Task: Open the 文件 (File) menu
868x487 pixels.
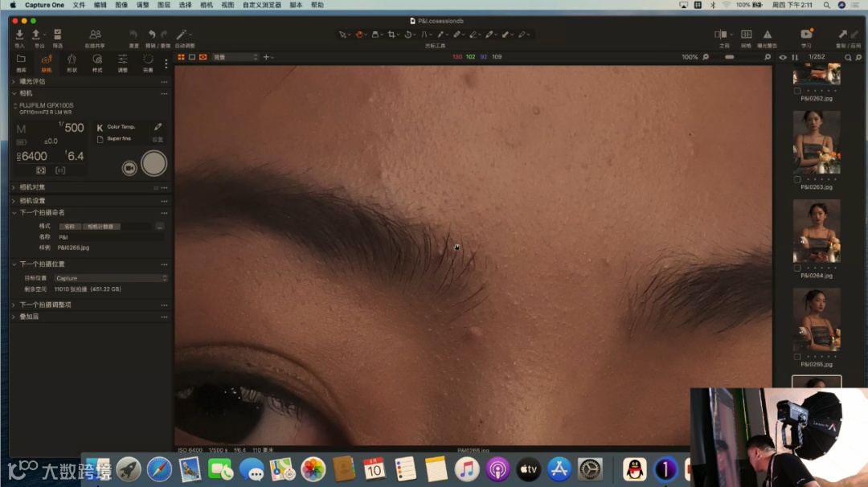Action: click(x=79, y=5)
